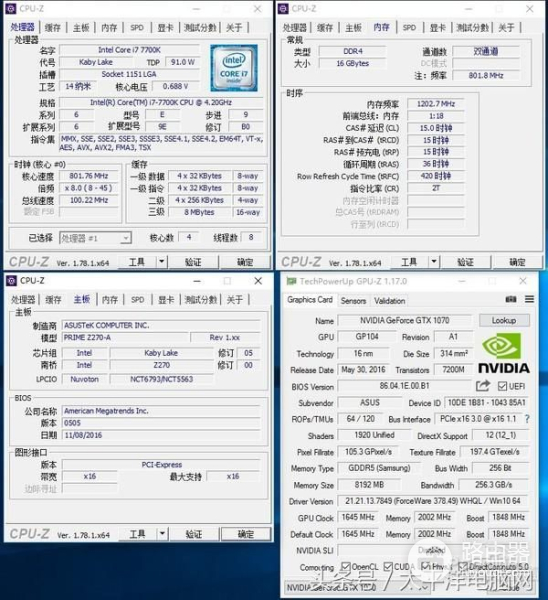The width and height of the screenshot is (548, 600).
Task: Open 显卡 tab in the memory window
Action: click(x=438, y=28)
